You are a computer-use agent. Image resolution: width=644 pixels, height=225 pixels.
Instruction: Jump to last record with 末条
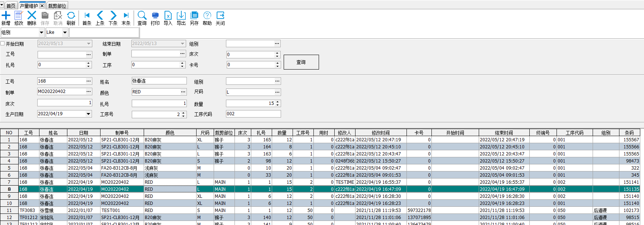[126, 18]
